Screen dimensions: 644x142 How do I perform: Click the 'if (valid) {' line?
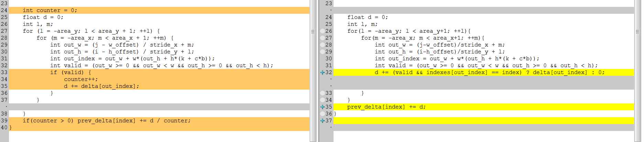tap(159, 72)
